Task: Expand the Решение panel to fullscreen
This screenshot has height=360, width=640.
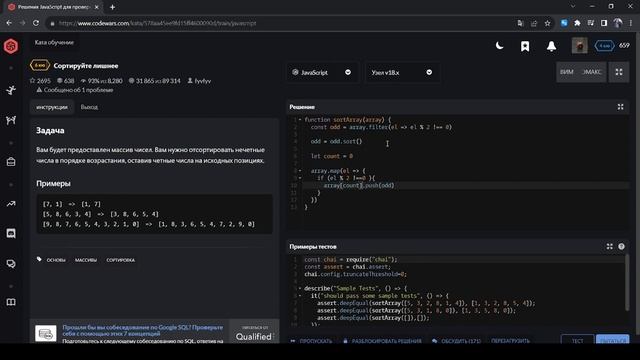Action: pyautogui.click(x=620, y=107)
